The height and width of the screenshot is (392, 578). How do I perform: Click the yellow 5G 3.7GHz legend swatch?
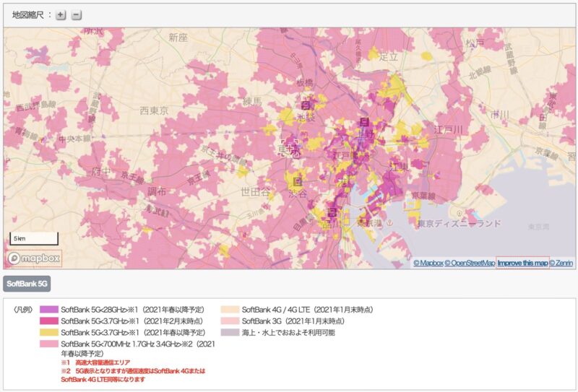point(49,332)
